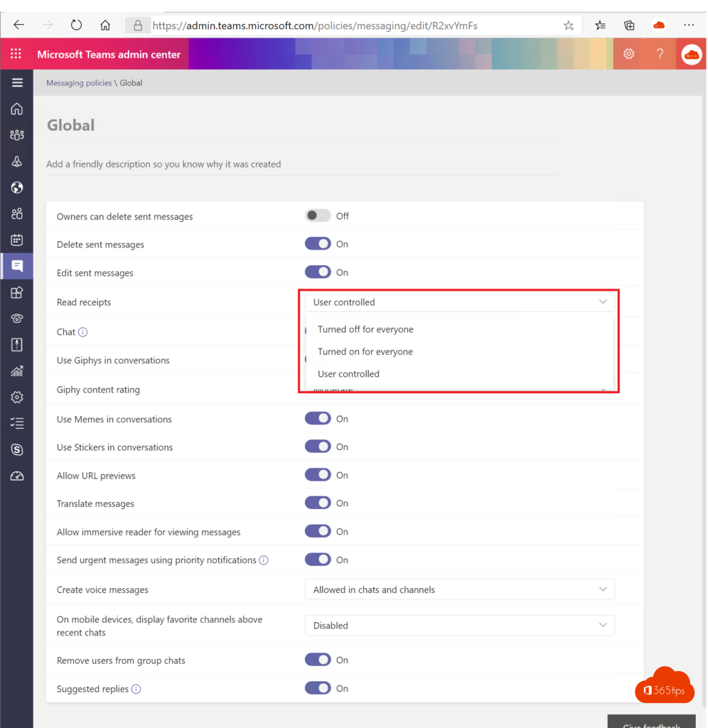This screenshot has width=708, height=728.
Task: Toggle Translate messages switch
Action: (318, 503)
